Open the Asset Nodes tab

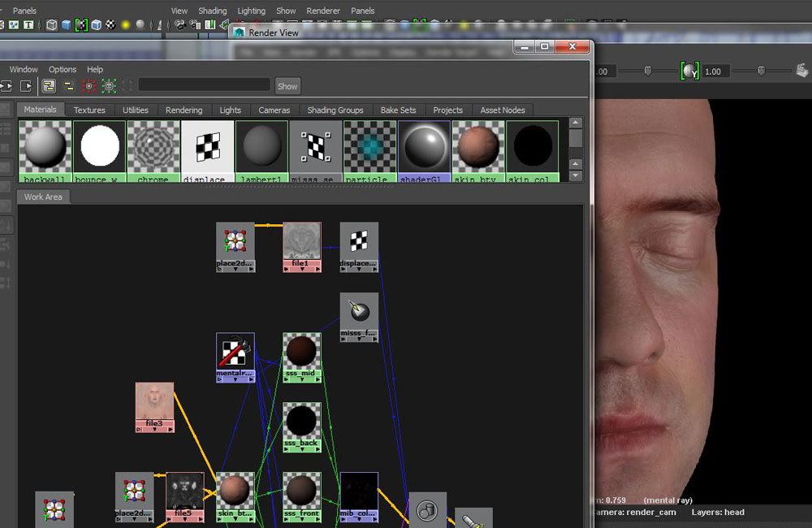coord(503,110)
